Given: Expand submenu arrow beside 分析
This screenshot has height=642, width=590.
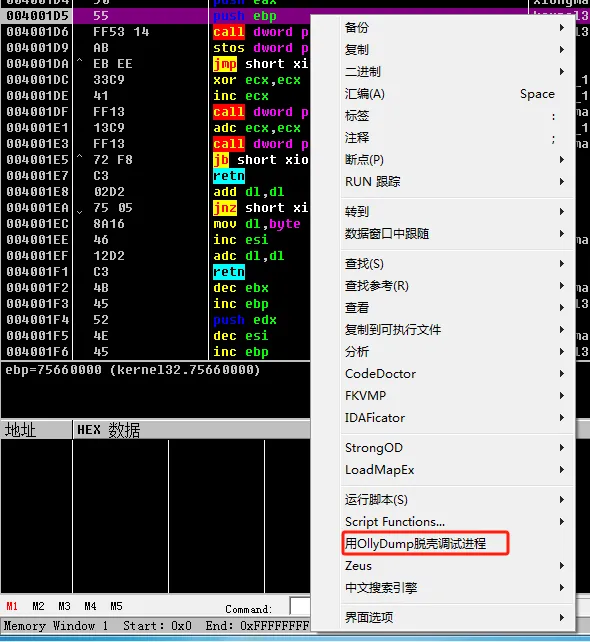Looking at the screenshot, I should [562, 352].
